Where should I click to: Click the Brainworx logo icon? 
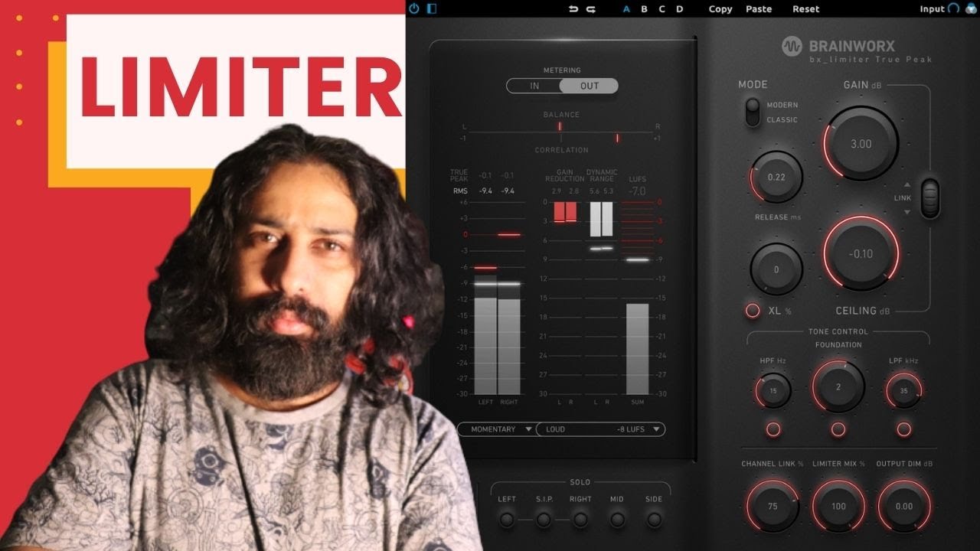792,47
